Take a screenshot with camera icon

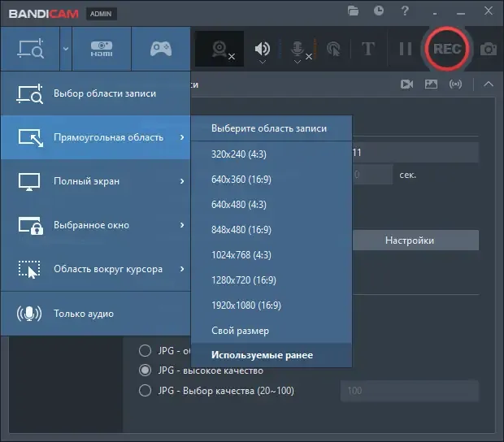coord(489,50)
